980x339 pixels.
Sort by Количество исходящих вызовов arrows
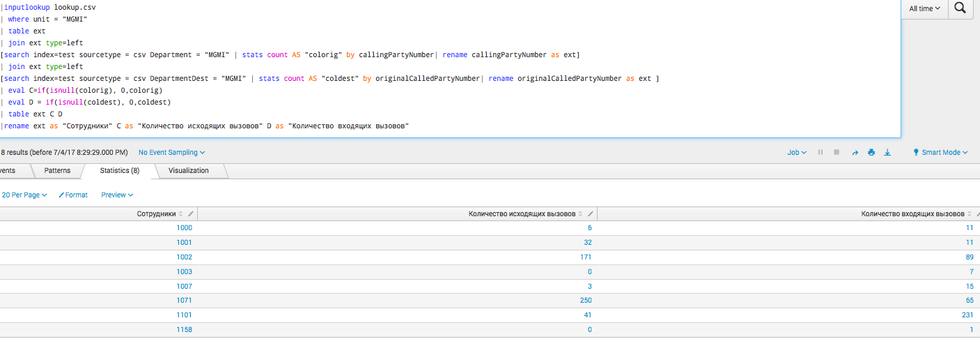tap(582, 214)
